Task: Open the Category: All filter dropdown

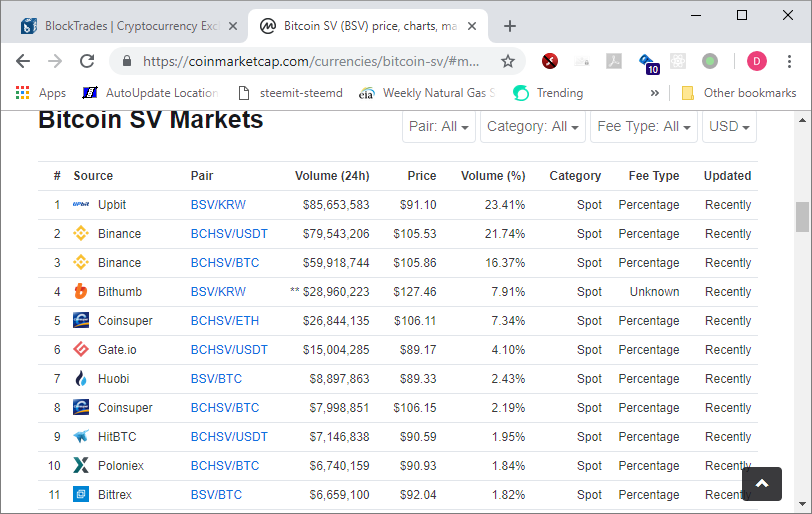Action: point(532,126)
